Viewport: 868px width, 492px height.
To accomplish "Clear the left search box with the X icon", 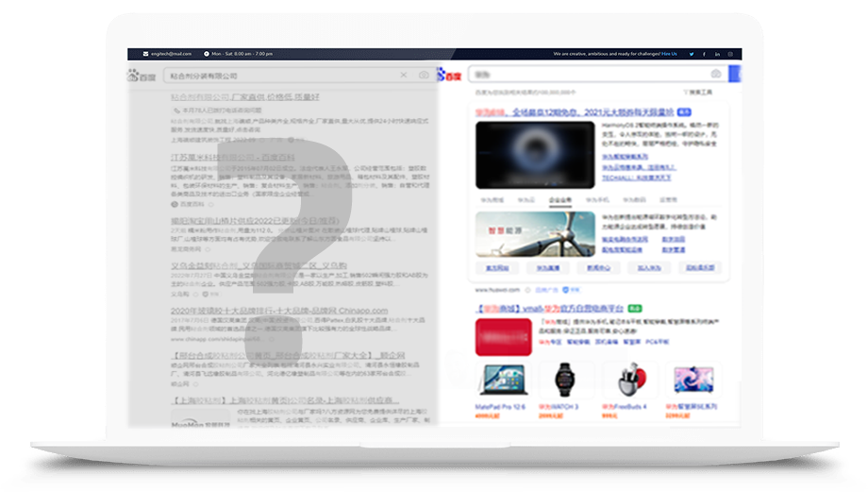I will pyautogui.click(x=404, y=75).
